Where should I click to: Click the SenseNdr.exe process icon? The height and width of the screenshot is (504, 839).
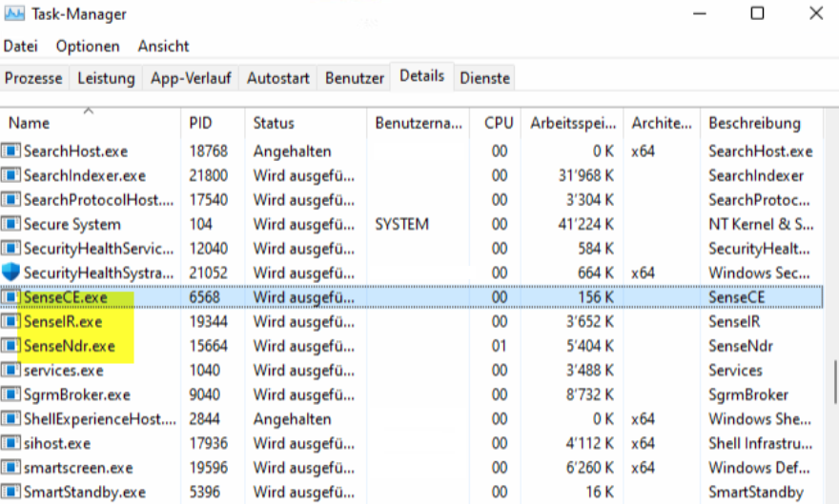[10, 346]
